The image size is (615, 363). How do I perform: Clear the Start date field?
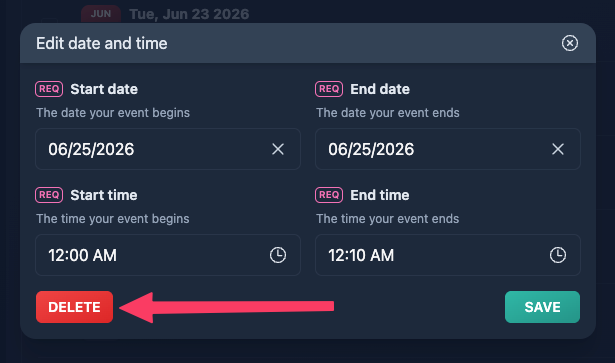(x=278, y=149)
